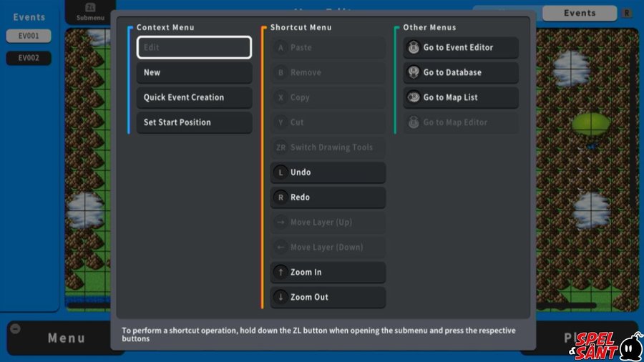
Task: Choose New from the Context Menu
Action: 194,73
